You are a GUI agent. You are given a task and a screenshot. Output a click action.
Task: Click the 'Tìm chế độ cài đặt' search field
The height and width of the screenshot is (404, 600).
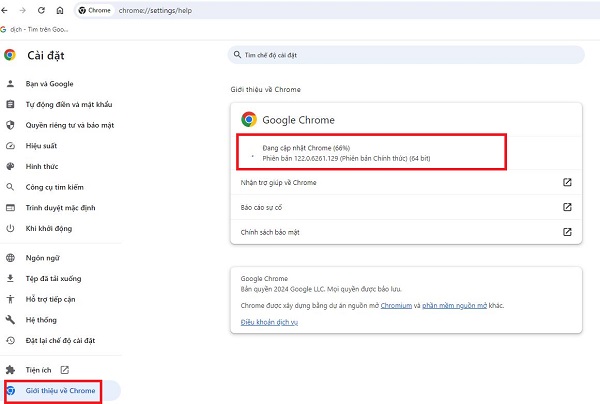point(406,55)
